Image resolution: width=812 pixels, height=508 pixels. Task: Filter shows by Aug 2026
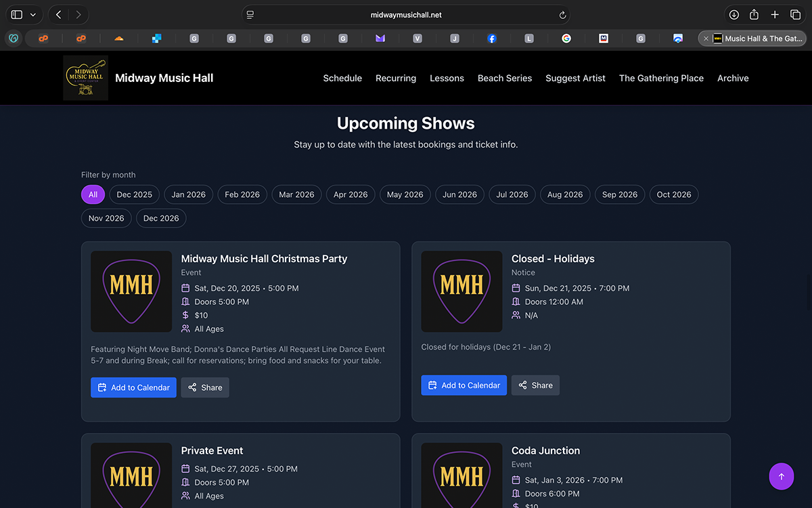(x=565, y=194)
